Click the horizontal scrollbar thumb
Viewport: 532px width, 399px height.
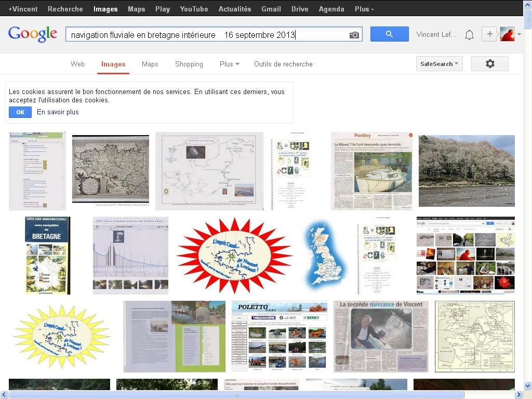[236, 395]
